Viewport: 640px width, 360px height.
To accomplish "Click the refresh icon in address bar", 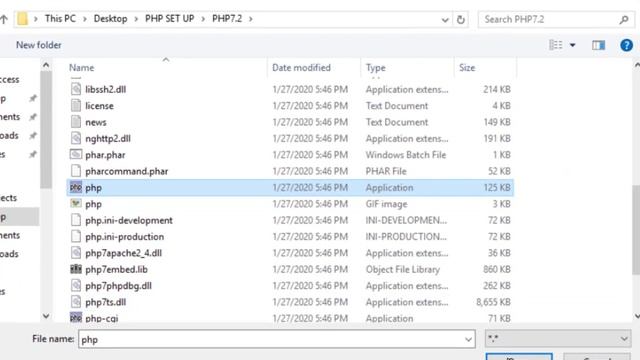I will [x=460, y=19].
